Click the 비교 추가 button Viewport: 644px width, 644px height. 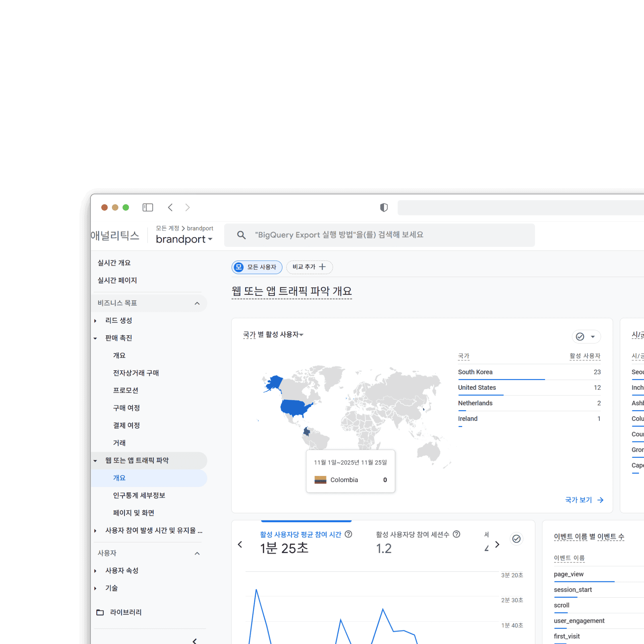[309, 267]
